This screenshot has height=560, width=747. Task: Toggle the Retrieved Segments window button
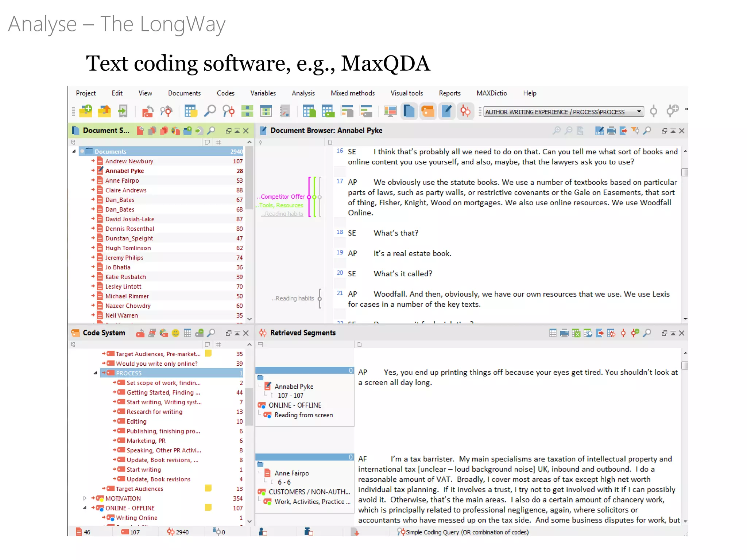(x=465, y=111)
